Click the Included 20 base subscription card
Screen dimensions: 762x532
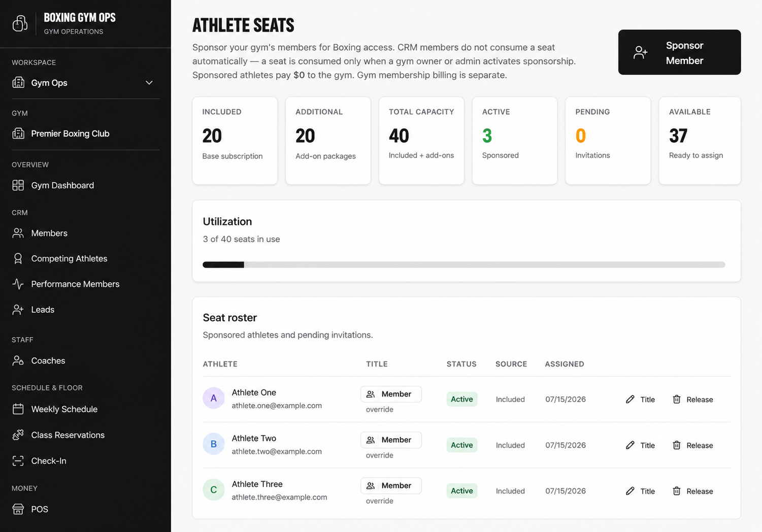[235, 141]
